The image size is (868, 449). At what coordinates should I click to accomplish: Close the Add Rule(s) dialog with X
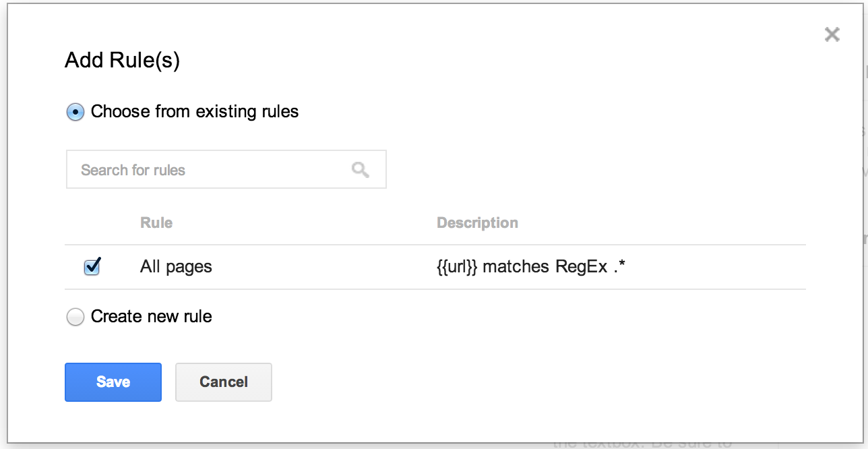pos(832,35)
